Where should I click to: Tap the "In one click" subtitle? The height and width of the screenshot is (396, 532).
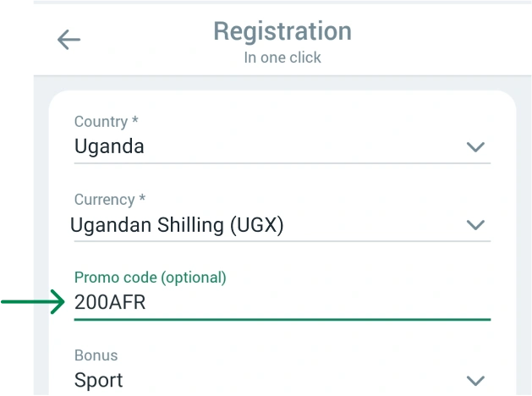(282, 58)
